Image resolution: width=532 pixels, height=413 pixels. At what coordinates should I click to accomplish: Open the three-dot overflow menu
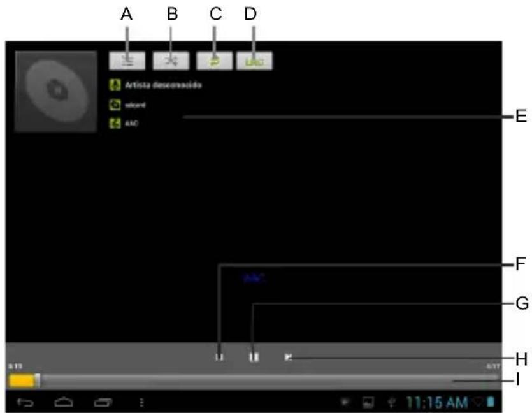pos(142,402)
